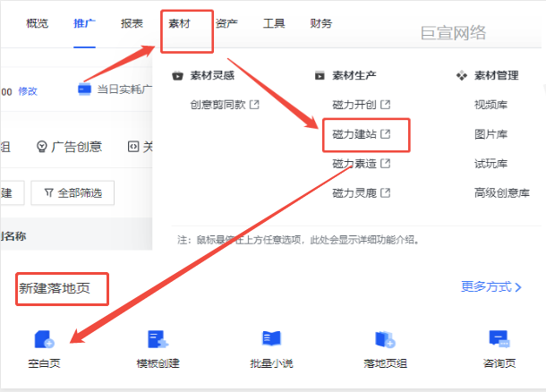546x392 pixels.
Task: Click the 素材灵感 heading
Action: pyautogui.click(x=212, y=75)
